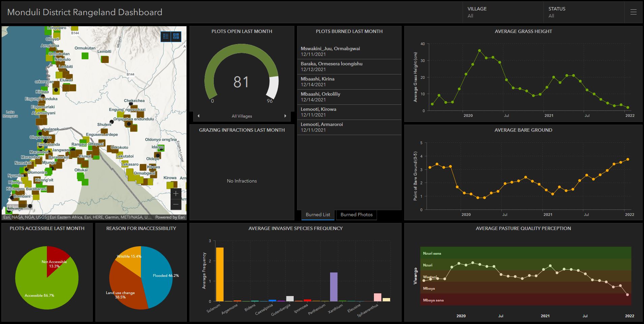This screenshot has width=644, height=324.
Task: Click the left arrow under the plots gauge
Action: [x=198, y=116]
